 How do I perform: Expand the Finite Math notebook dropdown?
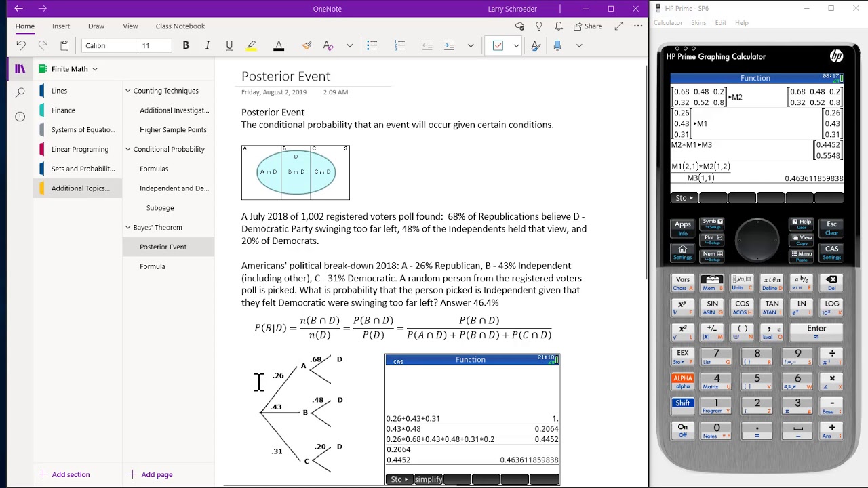(95, 69)
